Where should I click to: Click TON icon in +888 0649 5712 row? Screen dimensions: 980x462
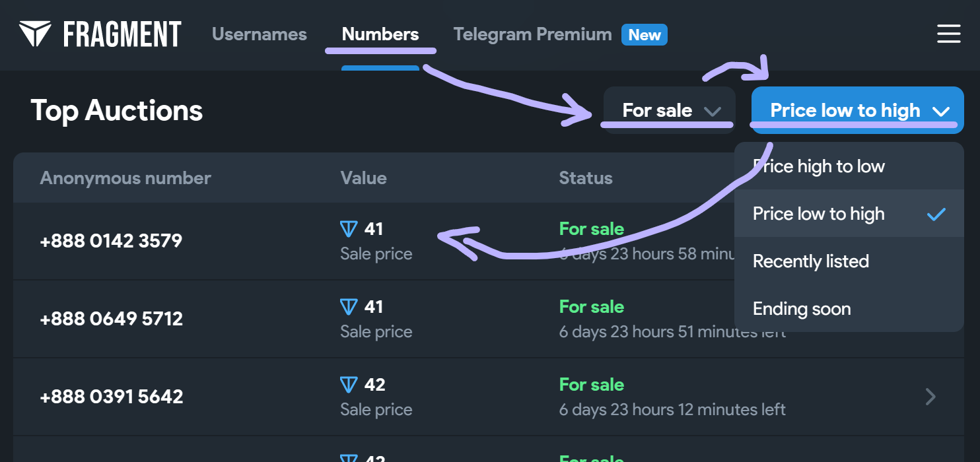pyautogui.click(x=348, y=307)
